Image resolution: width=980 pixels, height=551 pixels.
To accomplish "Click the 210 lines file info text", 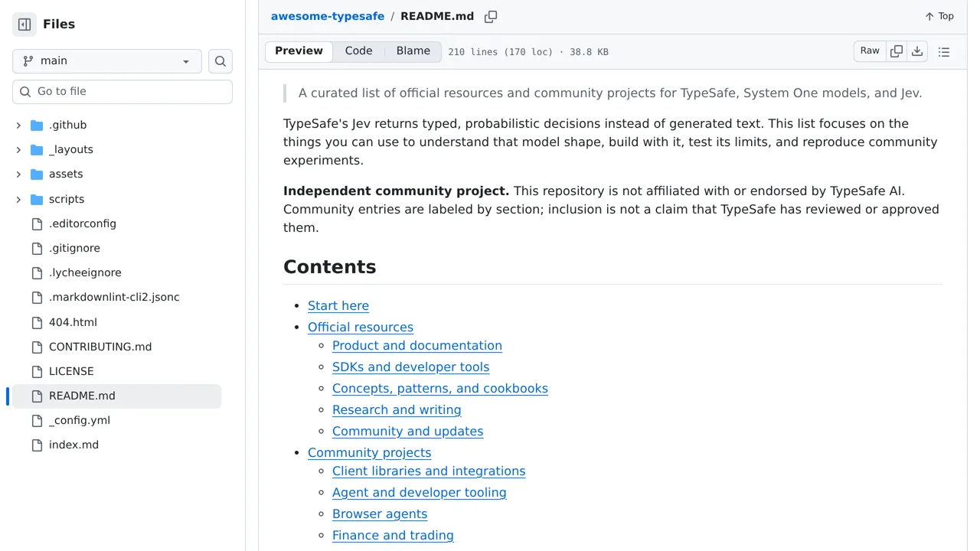I will [x=528, y=52].
